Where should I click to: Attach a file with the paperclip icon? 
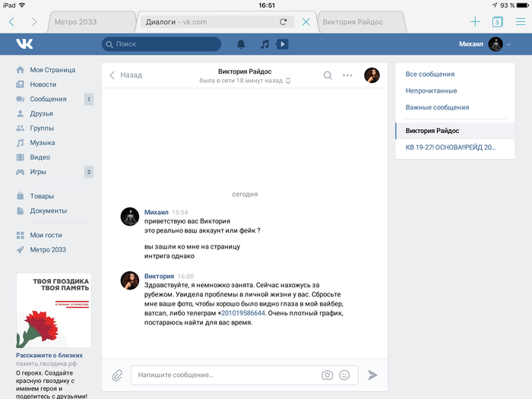point(117,375)
